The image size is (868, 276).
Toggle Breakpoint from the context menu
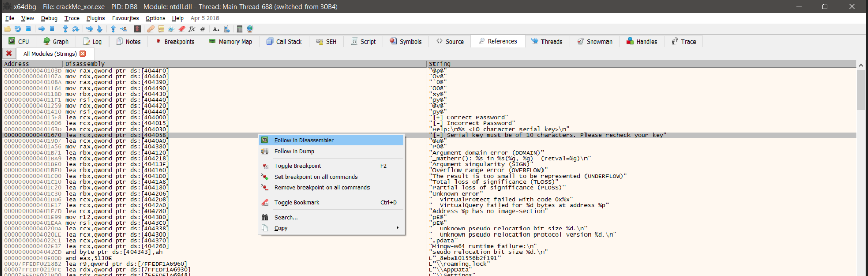tap(297, 166)
